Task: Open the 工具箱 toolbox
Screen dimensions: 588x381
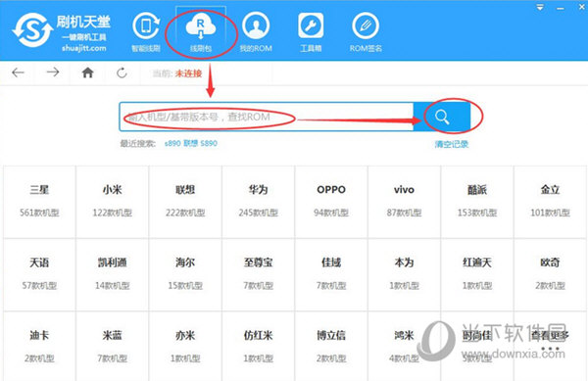Action: (311, 32)
